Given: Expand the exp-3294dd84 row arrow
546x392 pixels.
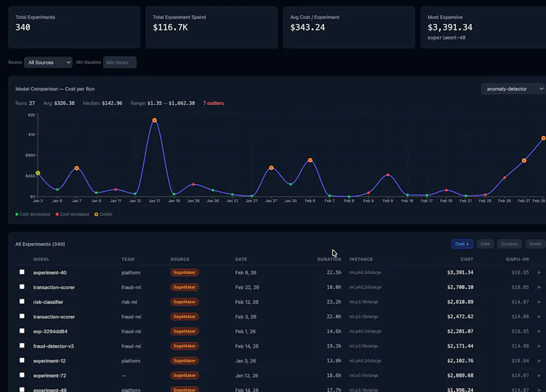Looking at the screenshot, I should 539,331.
